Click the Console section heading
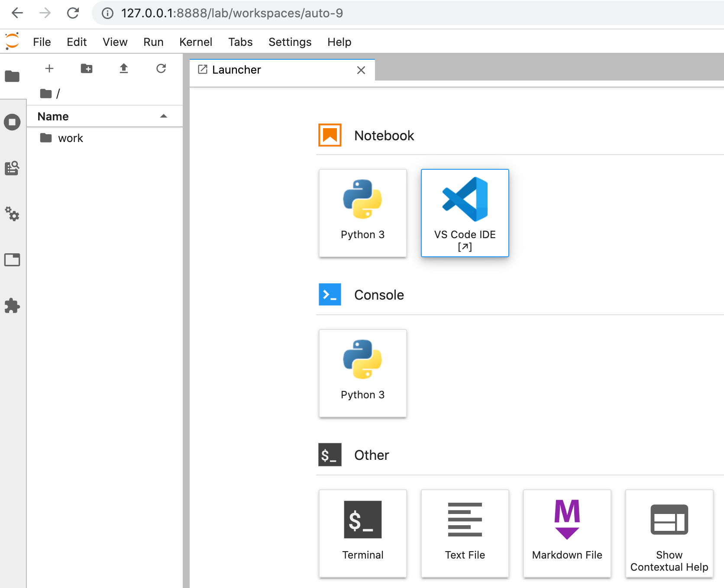Screen dimensions: 724x588 tap(379, 295)
